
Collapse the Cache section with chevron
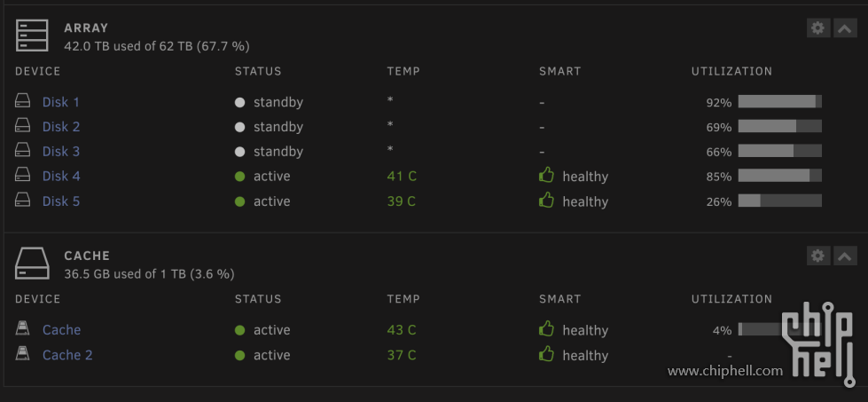coord(845,256)
